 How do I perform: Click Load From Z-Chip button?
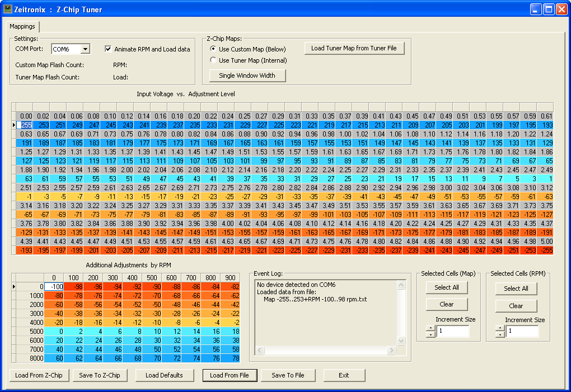pos(39,375)
